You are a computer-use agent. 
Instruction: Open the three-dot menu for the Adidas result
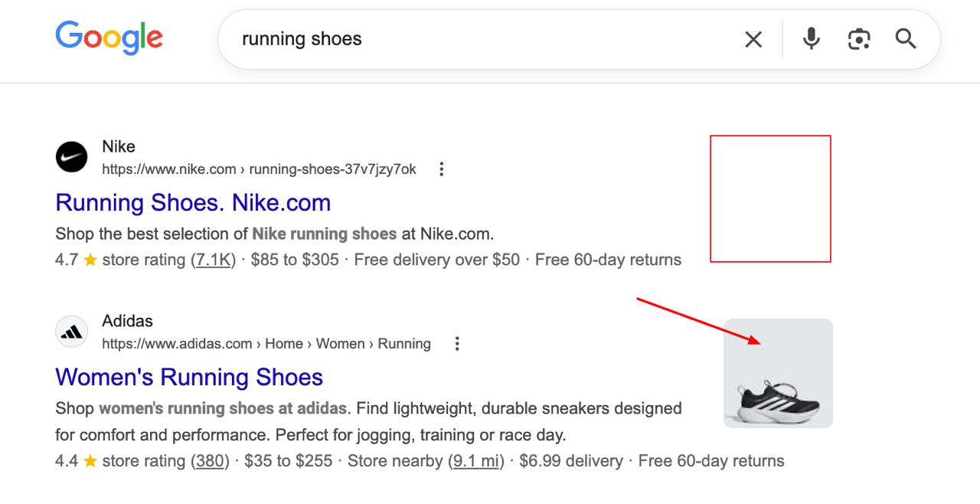[x=457, y=343]
